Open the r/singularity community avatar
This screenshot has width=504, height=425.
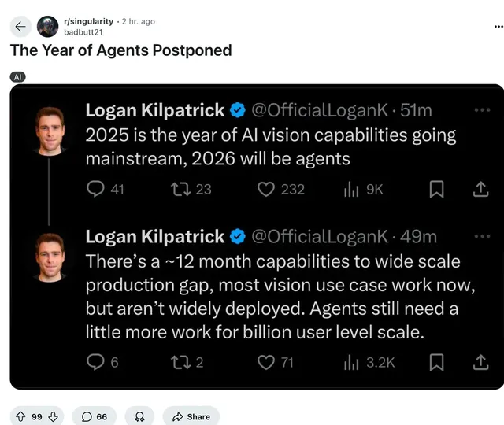pyautogui.click(x=48, y=26)
